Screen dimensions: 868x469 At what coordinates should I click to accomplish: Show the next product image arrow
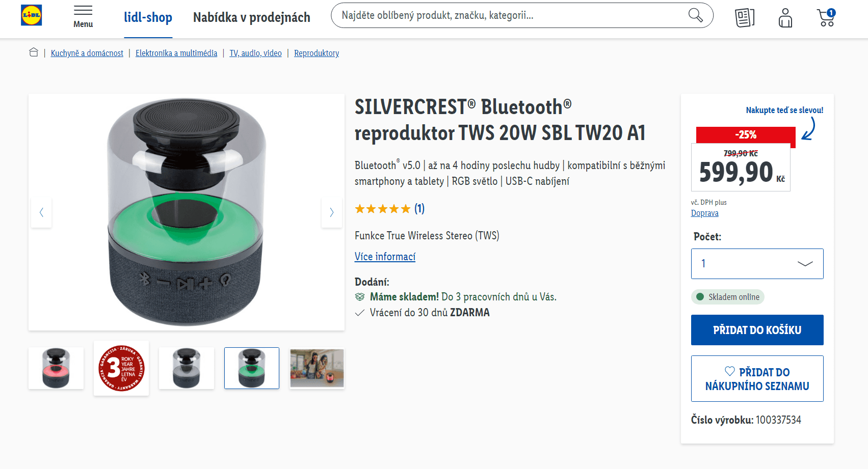pyautogui.click(x=331, y=212)
